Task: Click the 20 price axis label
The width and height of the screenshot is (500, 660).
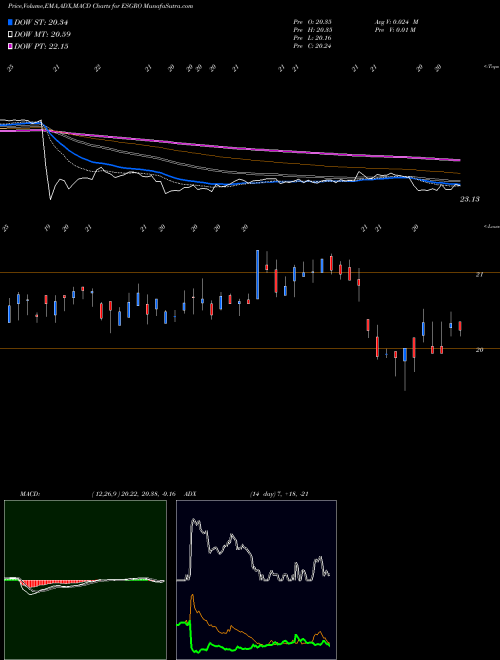Action: point(479,350)
